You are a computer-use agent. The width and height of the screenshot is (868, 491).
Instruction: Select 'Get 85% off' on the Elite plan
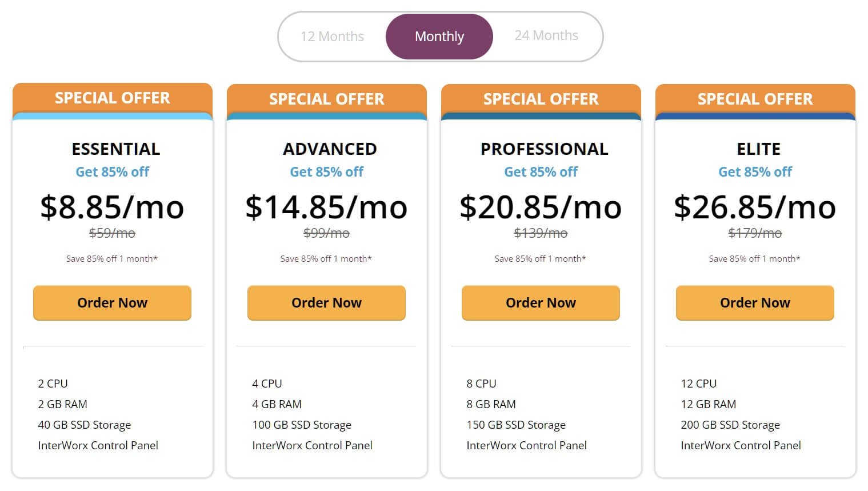pos(755,172)
